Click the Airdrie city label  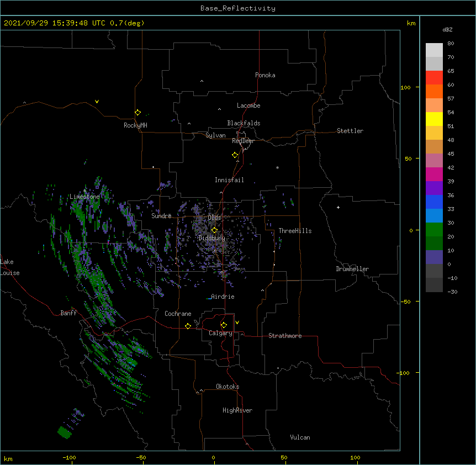[x=223, y=297]
